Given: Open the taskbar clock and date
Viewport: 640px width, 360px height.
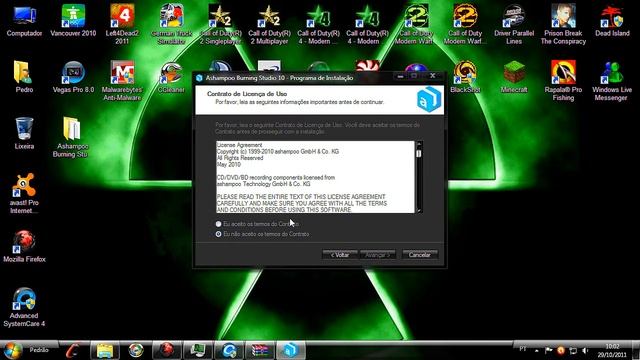Looking at the screenshot, I should pos(612,351).
